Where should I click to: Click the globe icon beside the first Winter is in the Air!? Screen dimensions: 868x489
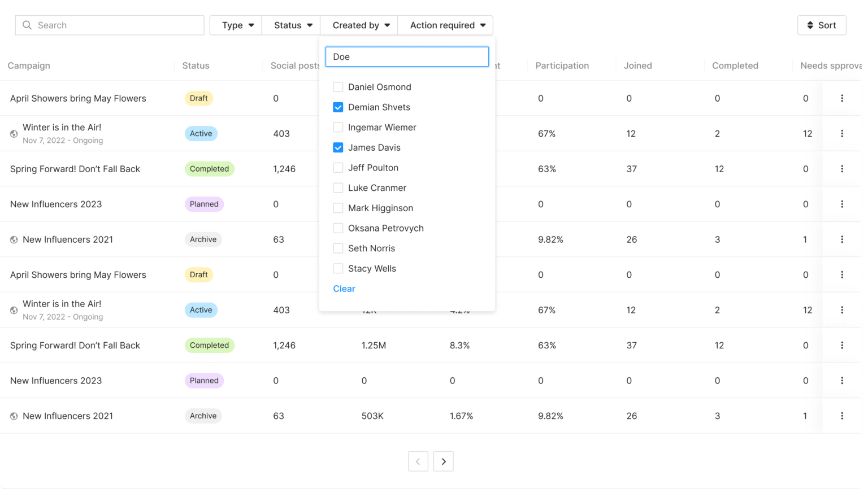(x=14, y=134)
